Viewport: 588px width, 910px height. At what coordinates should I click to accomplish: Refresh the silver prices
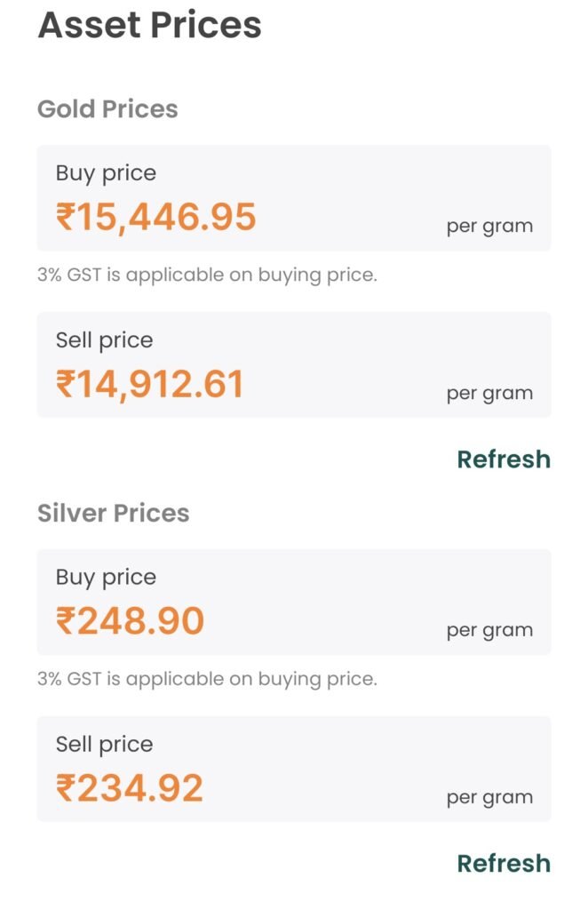(x=503, y=863)
